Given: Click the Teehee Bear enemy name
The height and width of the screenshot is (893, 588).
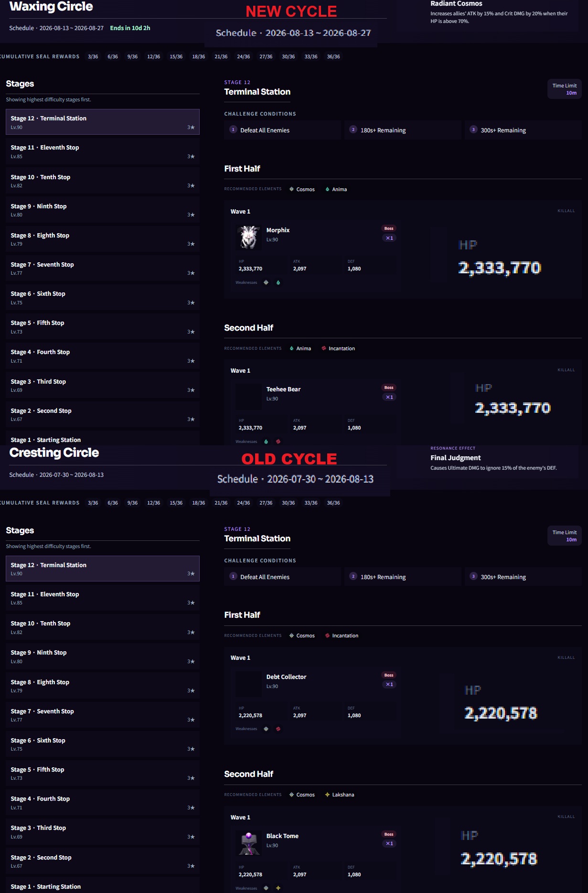Looking at the screenshot, I should click(283, 389).
